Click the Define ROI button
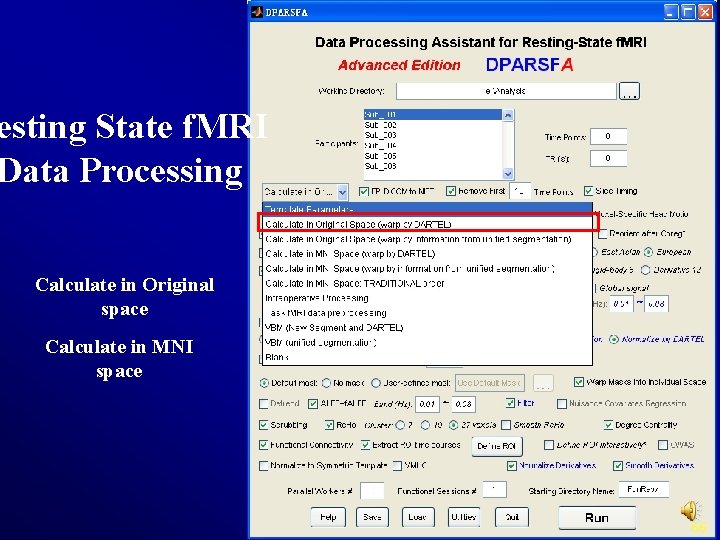Viewport: 720px width, 540px height. click(x=497, y=446)
